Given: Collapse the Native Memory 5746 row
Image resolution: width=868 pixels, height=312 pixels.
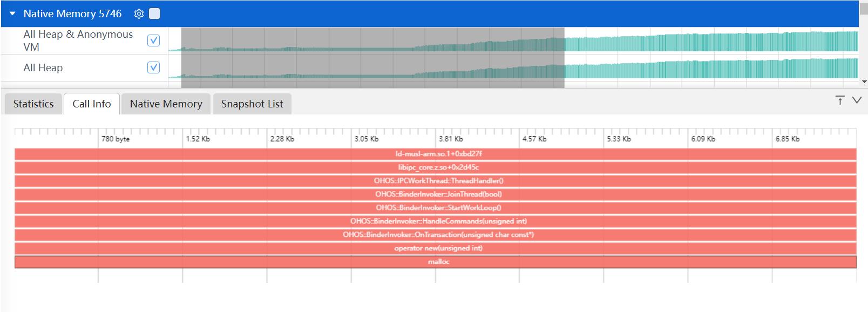Looking at the screenshot, I should pos(12,14).
